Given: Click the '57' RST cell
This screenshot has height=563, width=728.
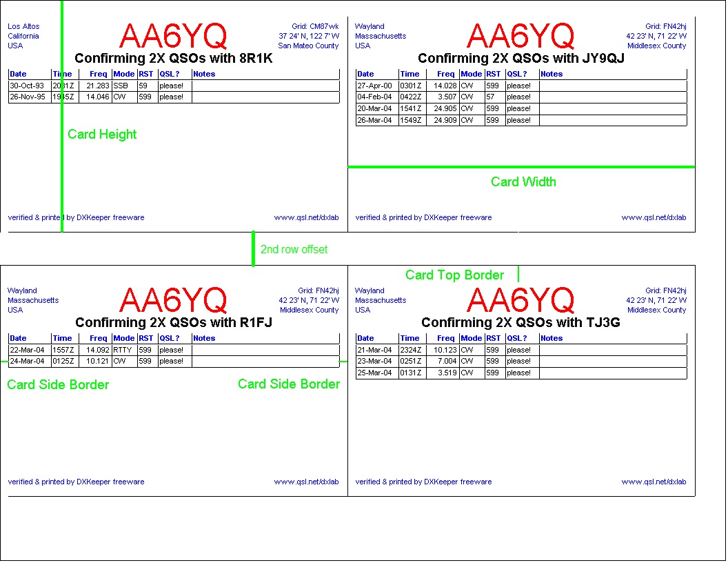Looking at the screenshot, I should point(495,97).
